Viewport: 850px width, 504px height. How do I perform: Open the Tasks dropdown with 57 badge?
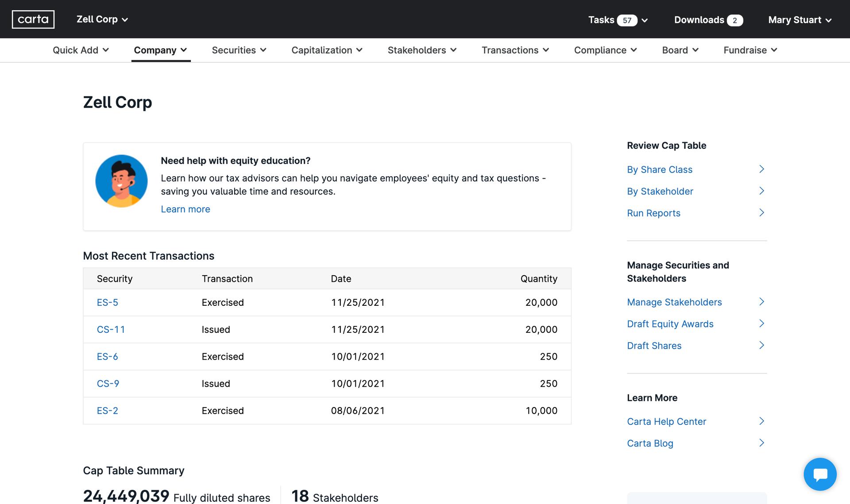[618, 20]
